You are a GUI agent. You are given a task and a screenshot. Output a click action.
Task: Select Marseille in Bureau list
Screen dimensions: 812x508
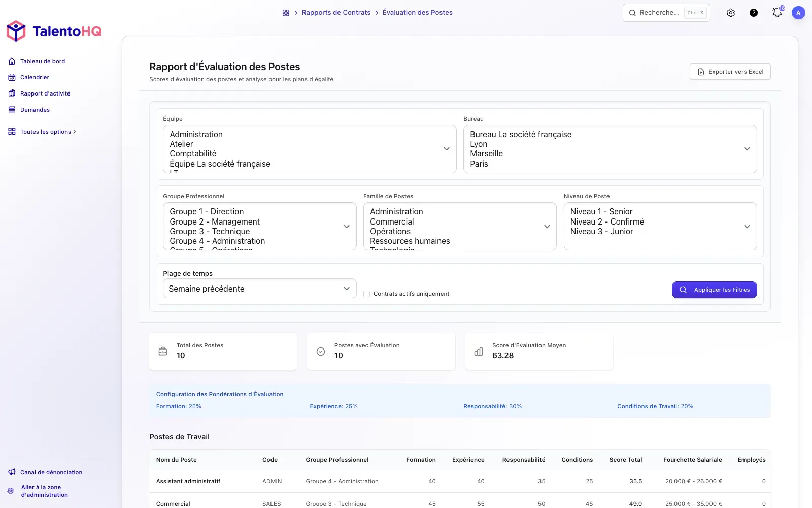pos(486,154)
